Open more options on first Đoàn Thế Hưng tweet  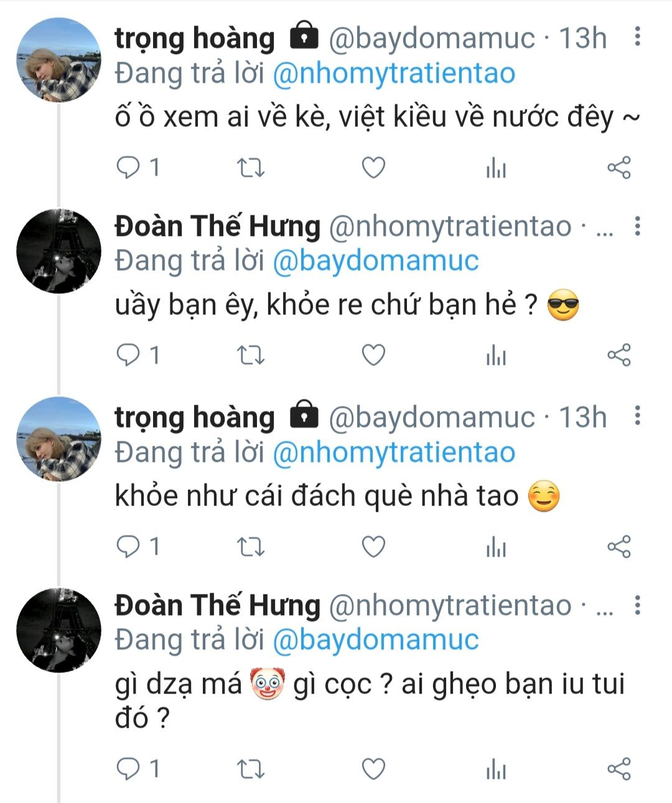point(637,226)
